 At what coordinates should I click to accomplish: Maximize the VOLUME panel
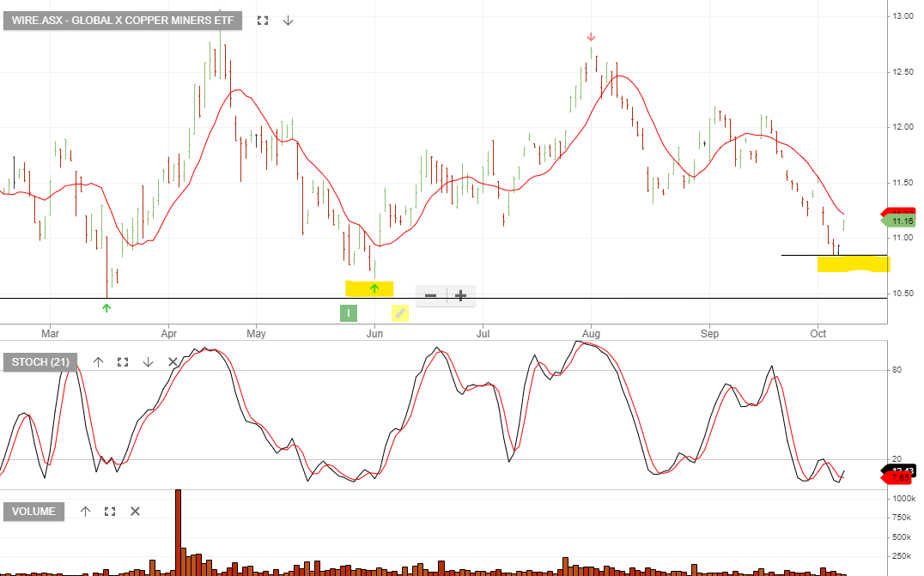click(x=110, y=512)
